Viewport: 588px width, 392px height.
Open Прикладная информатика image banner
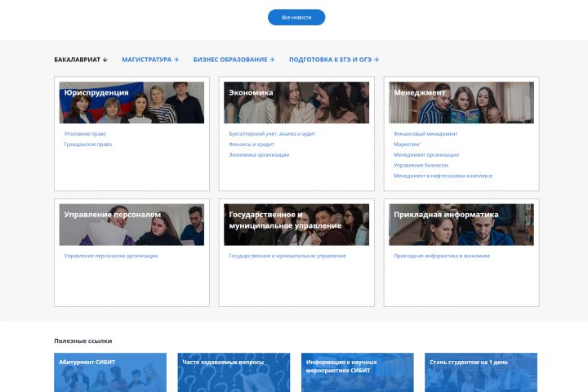tap(461, 225)
